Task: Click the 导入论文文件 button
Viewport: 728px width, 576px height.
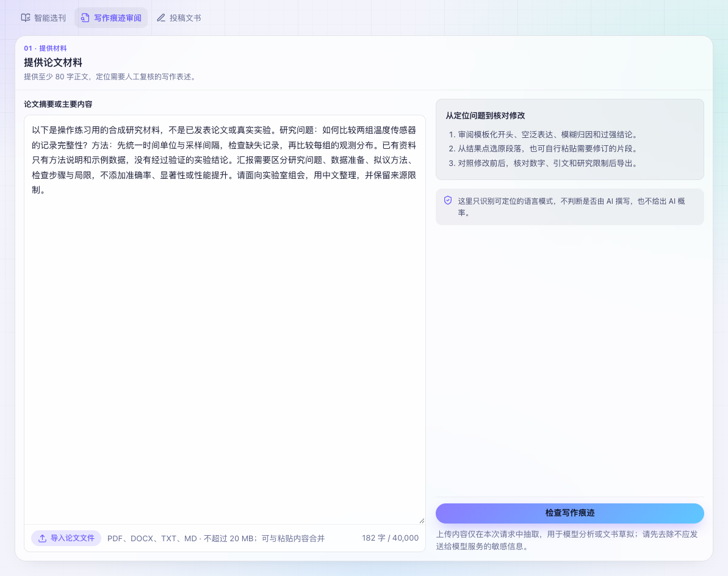Action: tap(66, 538)
